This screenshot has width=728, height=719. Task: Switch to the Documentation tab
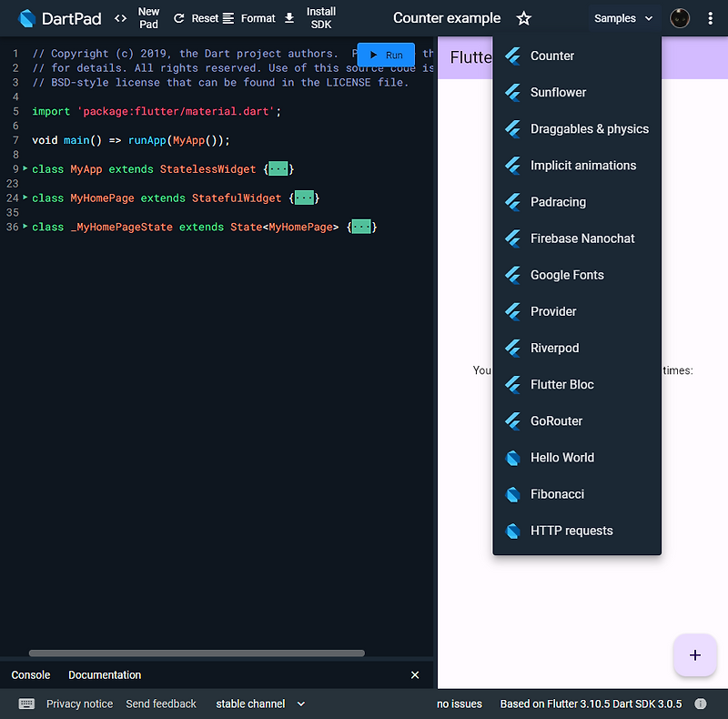104,675
